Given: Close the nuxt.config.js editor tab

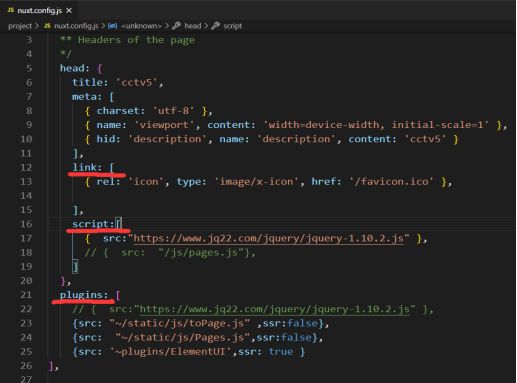Looking at the screenshot, I should coord(69,11).
